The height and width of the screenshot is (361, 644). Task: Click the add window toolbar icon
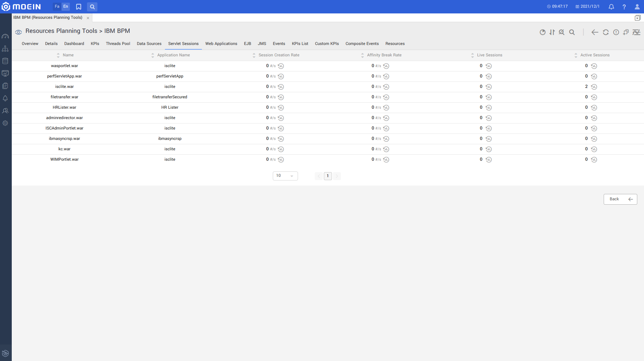(626, 32)
